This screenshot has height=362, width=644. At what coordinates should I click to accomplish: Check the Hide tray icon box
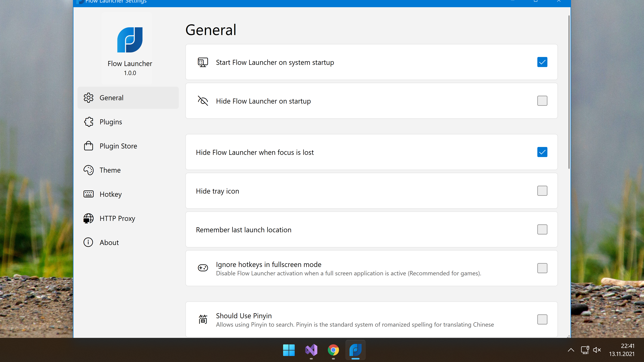coord(542,191)
